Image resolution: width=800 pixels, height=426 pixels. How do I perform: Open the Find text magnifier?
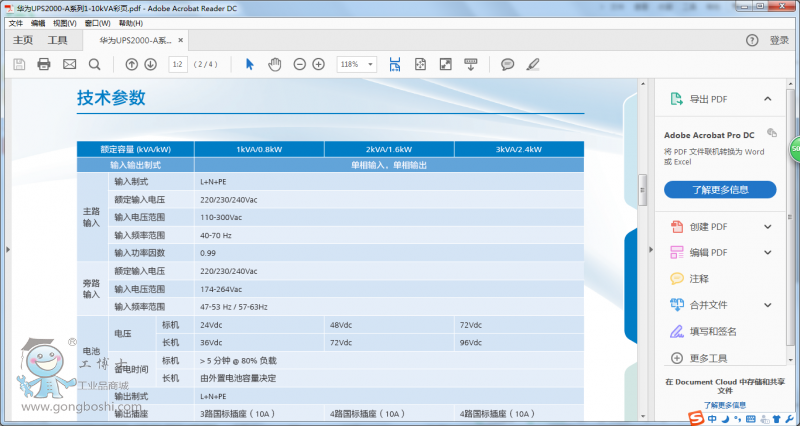(94, 64)
